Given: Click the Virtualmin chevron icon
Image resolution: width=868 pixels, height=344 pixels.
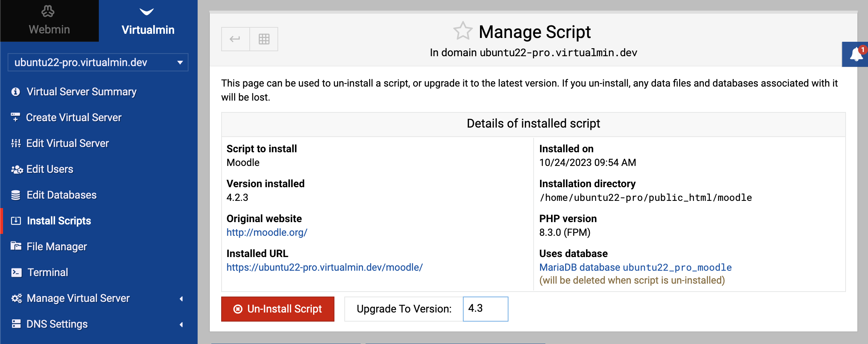Looking at the screenshot, I should [147, 12].
